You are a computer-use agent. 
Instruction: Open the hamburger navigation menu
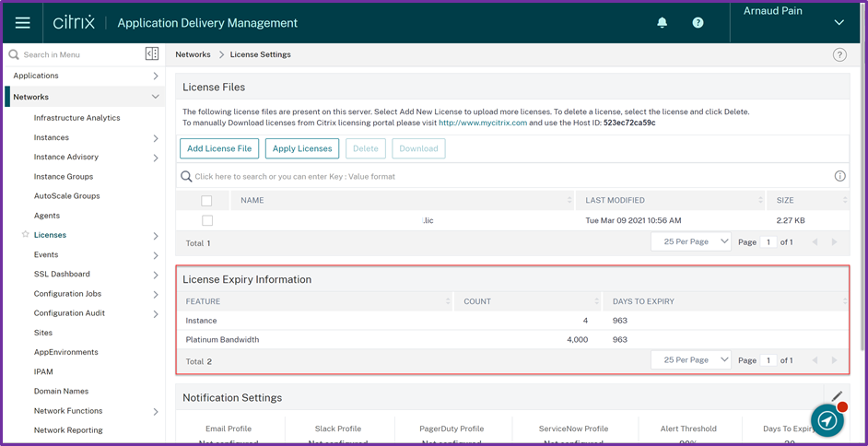tap(23, 22)
